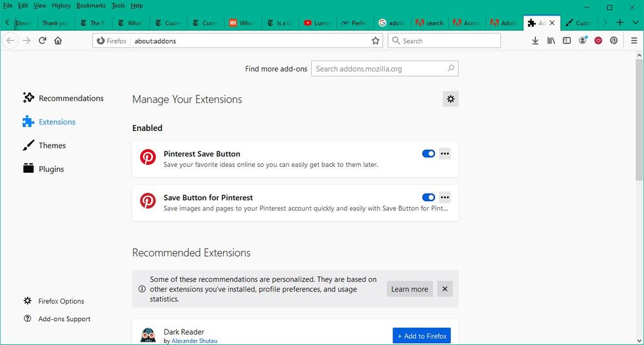
Task: Click the toolbar Search box
Action: click(x=444, y=41)
